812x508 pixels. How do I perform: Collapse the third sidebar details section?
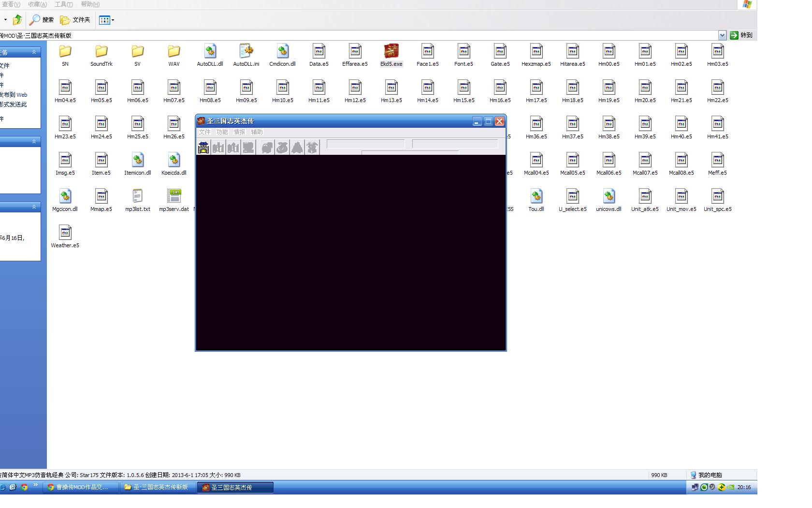[34, 207]
